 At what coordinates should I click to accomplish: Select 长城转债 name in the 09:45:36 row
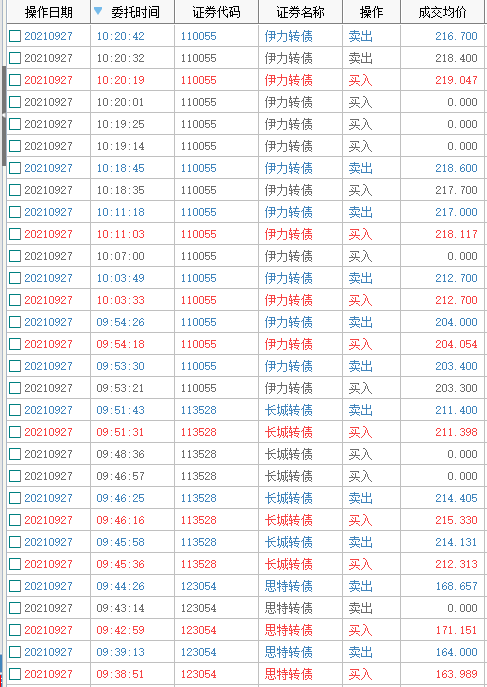(x=289, y=564)
